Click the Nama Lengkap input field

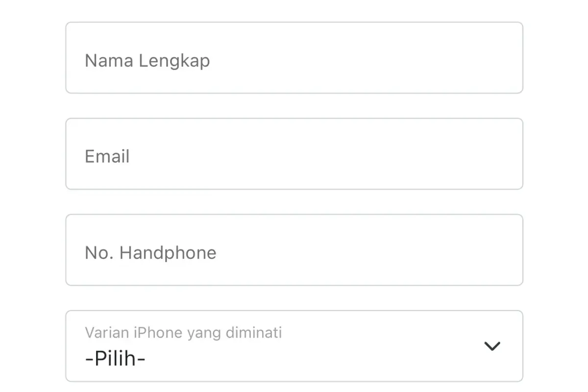pyautogui.click(x=294, y=58)
